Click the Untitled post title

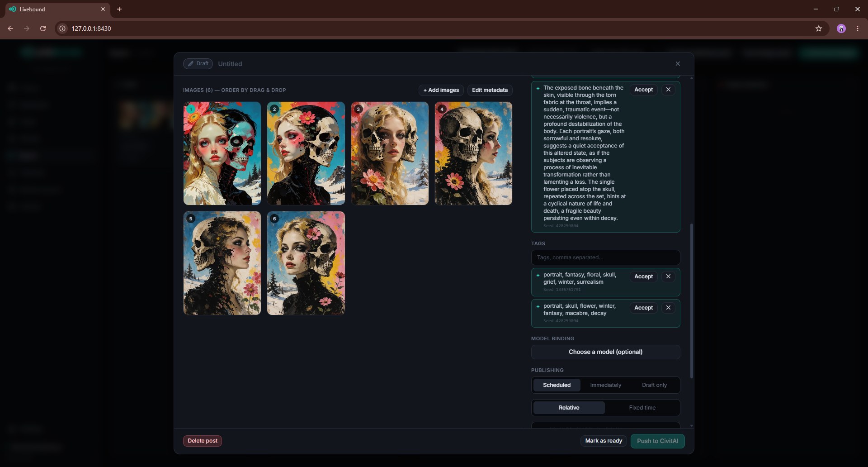[x=230, y=64]
